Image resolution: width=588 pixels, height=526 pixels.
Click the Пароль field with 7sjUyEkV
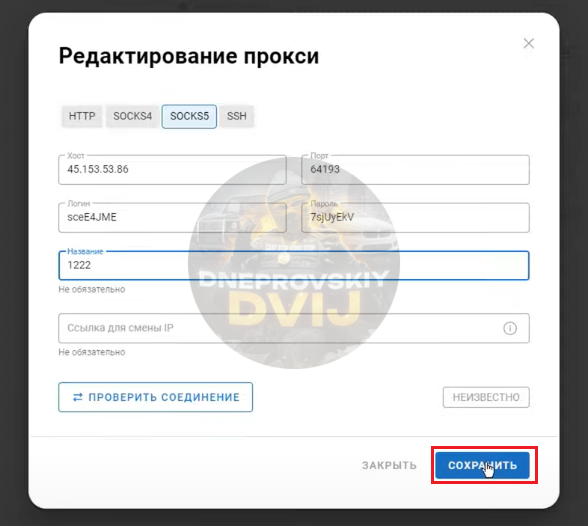point(416,218)
